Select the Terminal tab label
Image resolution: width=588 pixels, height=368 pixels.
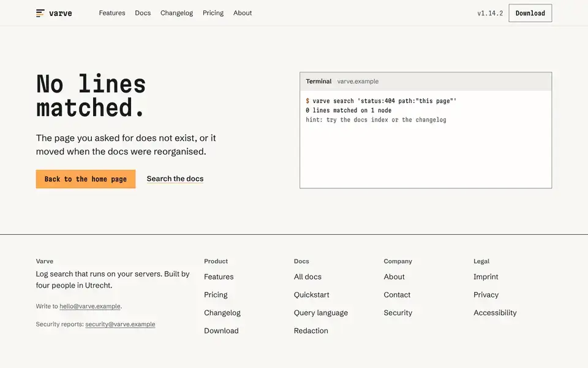pos(318,81)
